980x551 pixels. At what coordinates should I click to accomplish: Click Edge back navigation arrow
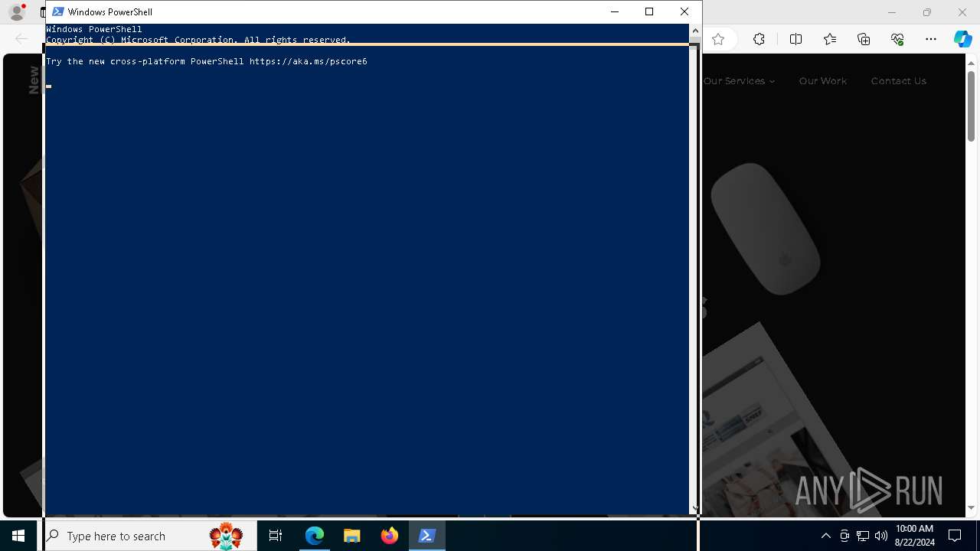[21, 39]
